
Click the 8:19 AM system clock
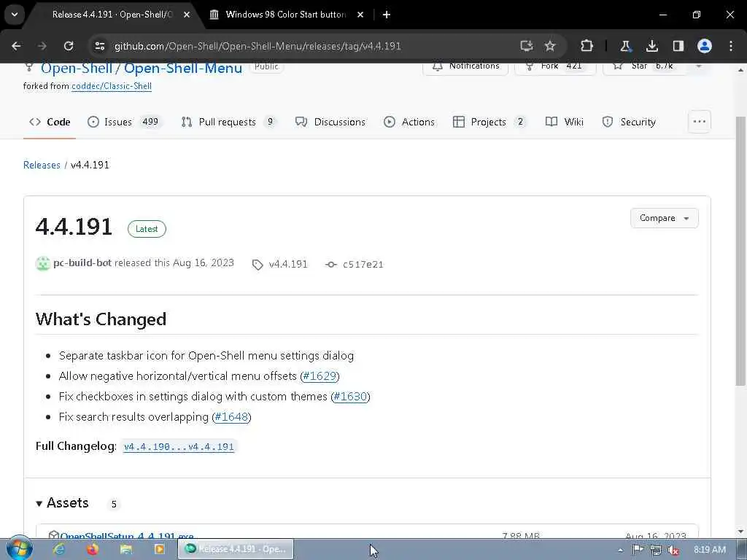pos(709,550)
